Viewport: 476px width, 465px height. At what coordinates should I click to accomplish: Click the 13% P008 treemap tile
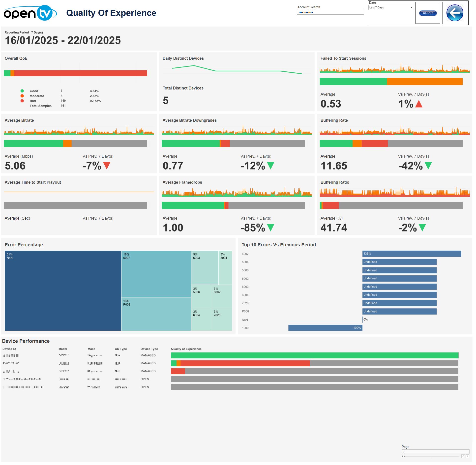156,314
